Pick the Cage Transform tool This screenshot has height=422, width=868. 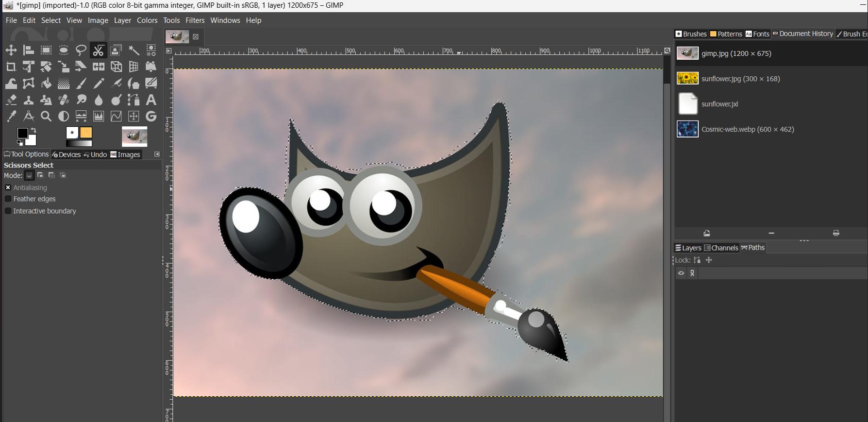29,83
